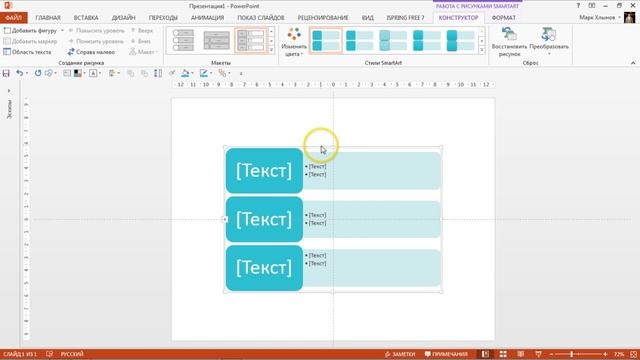640x360 pixels.
Task: Click the distribute spacing icon in toolbar
Action: click(x=158, y=73)
